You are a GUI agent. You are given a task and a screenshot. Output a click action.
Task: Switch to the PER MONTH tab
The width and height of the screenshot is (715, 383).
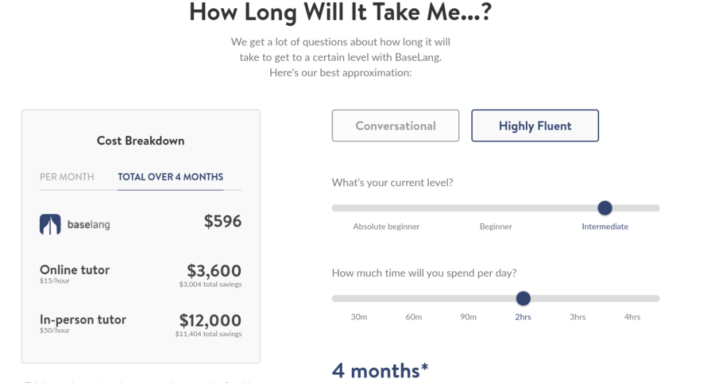click(67, 177)
